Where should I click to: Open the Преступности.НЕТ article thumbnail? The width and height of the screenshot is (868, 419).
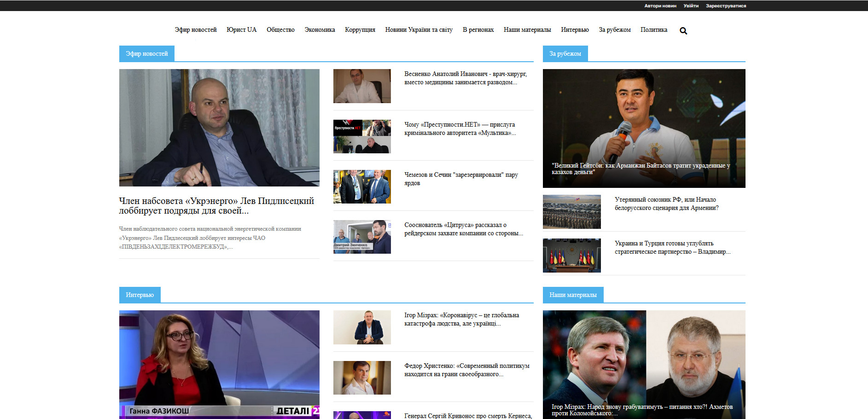[362, 136]
